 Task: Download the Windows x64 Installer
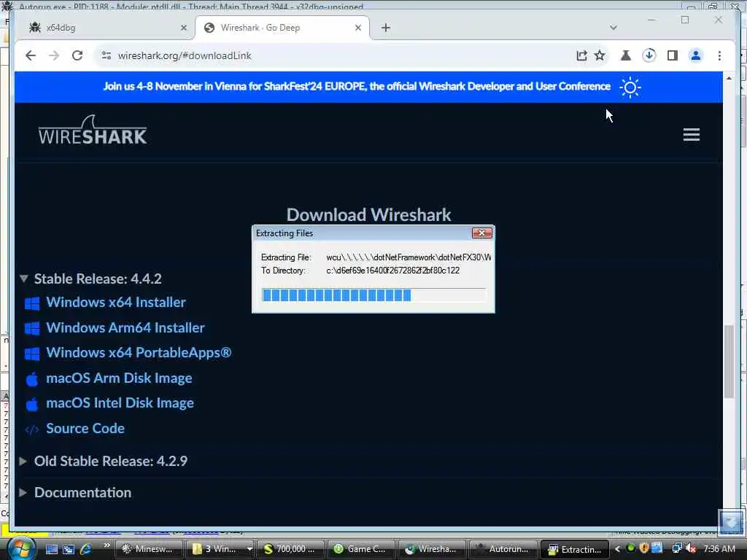coord(116,303)
